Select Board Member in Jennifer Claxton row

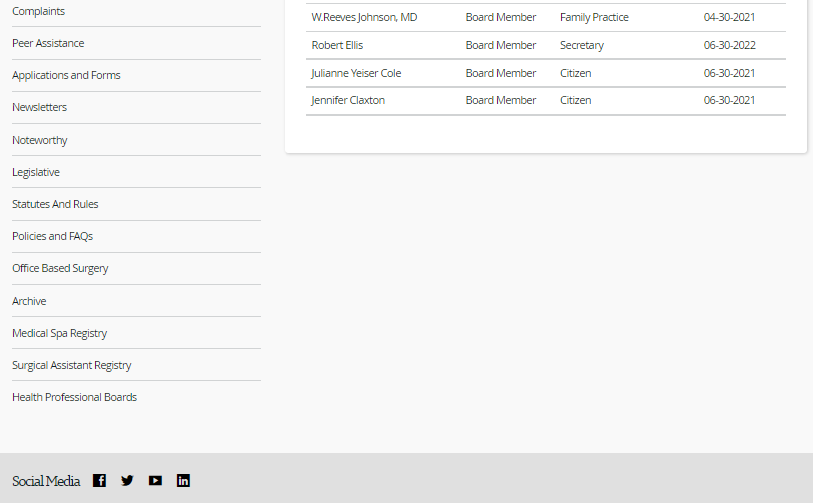tap(501, 100)
